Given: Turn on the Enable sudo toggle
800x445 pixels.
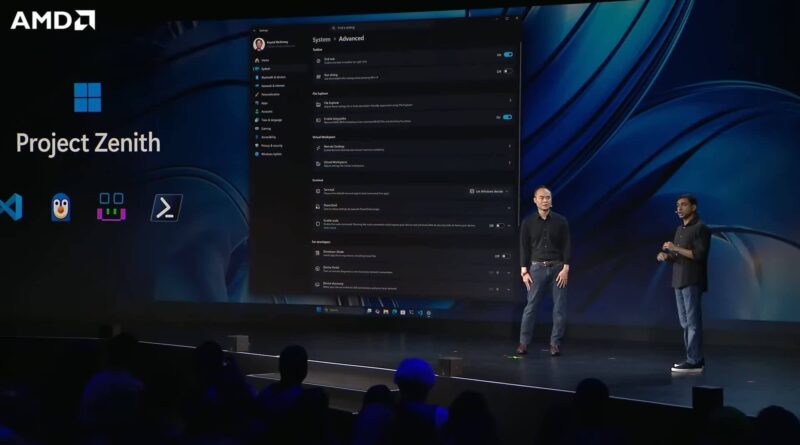Looking at the screenshot, I should coord(500,225).
